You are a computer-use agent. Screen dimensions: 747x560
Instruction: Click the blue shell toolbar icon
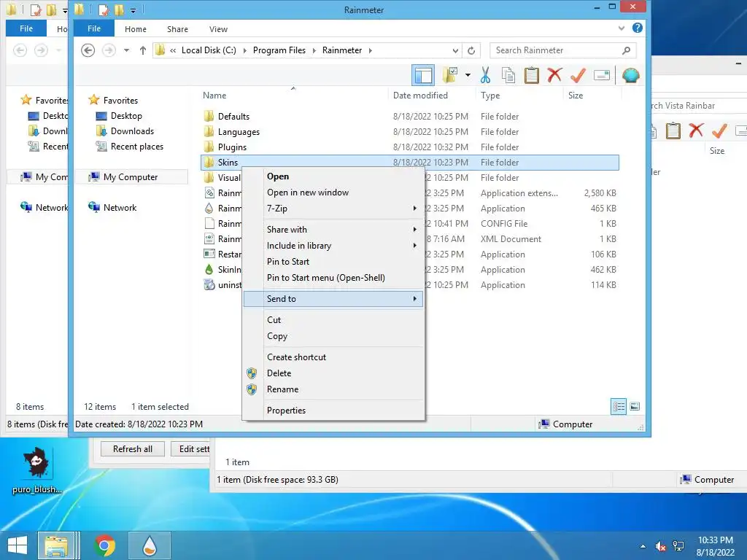pos(630,75)
